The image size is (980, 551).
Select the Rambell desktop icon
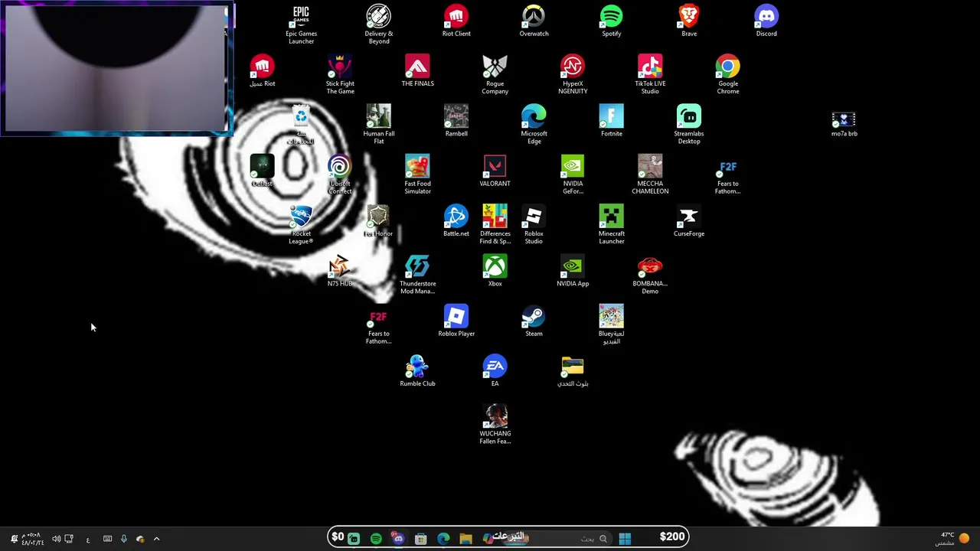tap(456, 121)
